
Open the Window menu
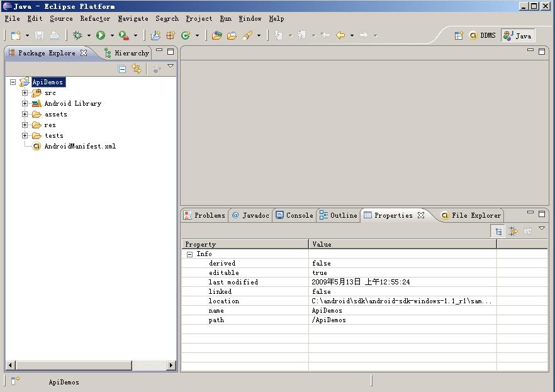click(250, 18)
